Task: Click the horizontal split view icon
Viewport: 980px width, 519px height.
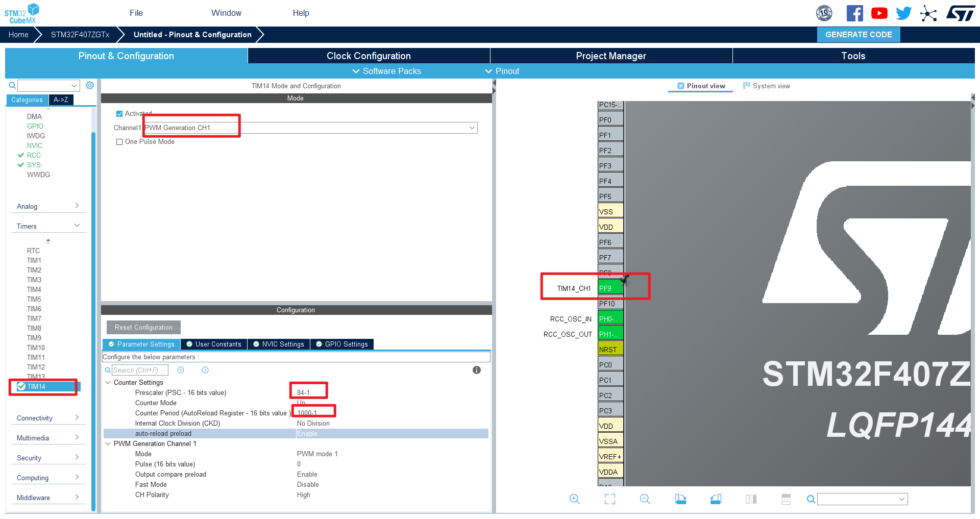Action: click(x=786, y=499)
